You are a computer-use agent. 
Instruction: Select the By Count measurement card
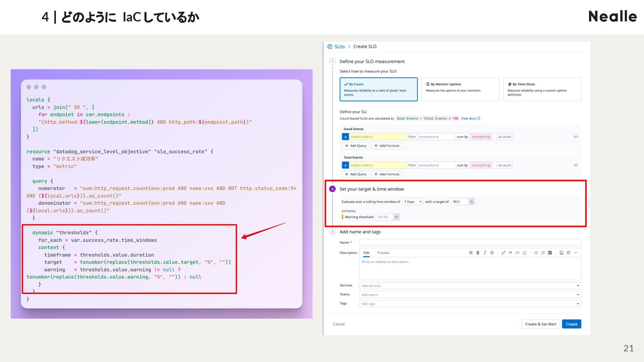coord(378,89)
